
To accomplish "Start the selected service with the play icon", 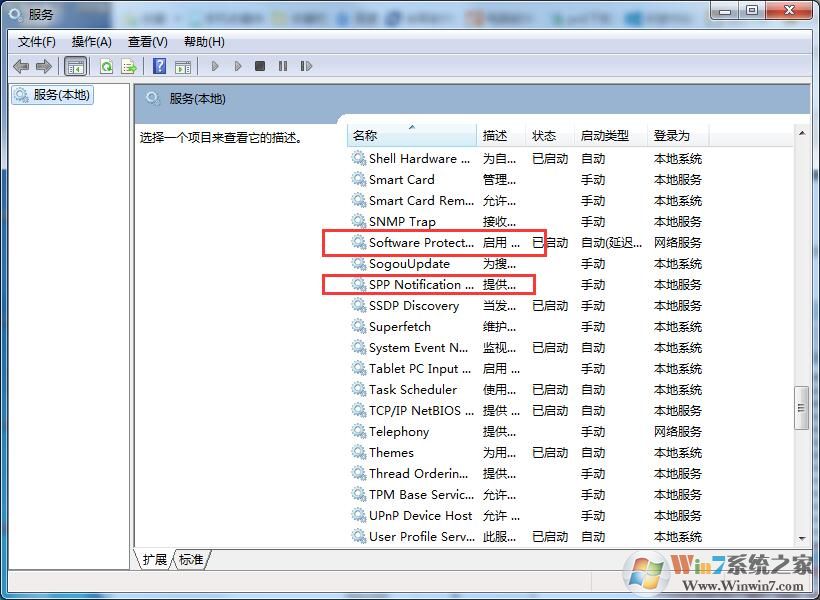I will tap(215, 65).
